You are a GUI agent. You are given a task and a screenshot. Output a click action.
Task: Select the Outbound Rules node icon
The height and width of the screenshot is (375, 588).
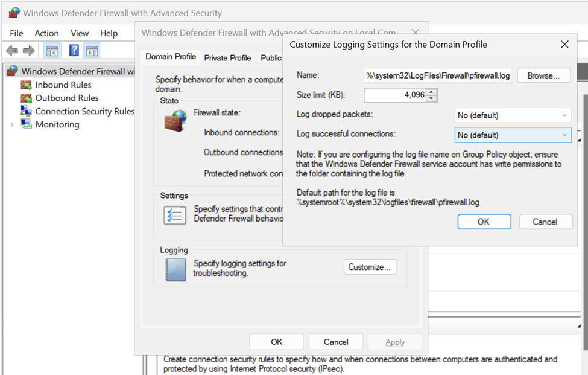click(x=26, y=97)
